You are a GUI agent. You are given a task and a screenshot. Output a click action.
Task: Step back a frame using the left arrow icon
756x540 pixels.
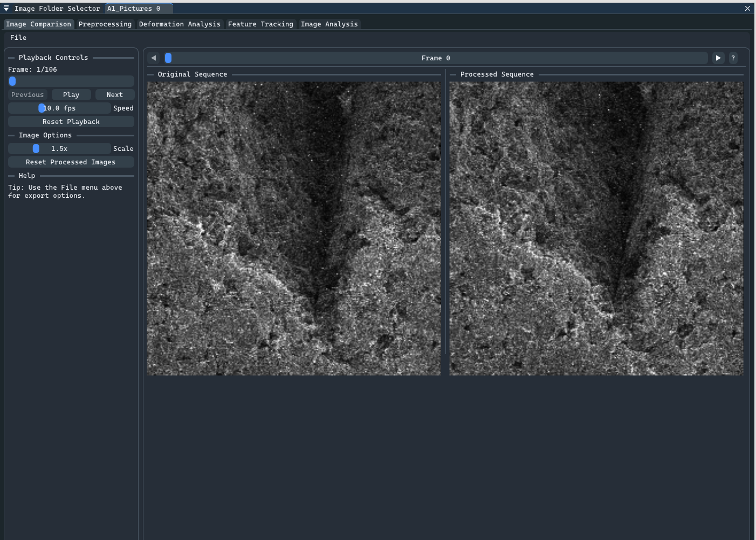[153, 58]
